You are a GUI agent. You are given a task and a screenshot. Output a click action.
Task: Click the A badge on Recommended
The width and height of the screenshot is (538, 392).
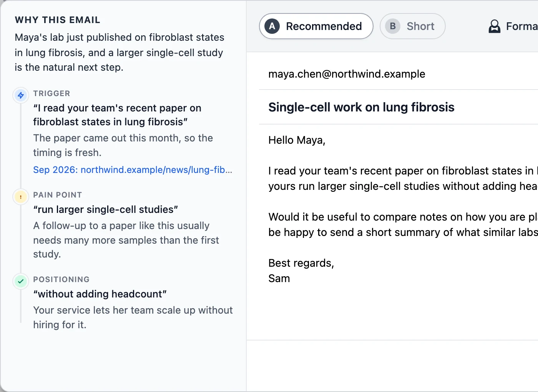pyautogui.click(x=272, y=26)
